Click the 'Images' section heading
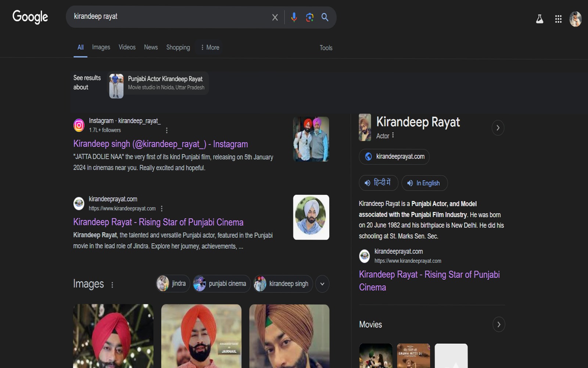The image size is (588, 368). 89,284
